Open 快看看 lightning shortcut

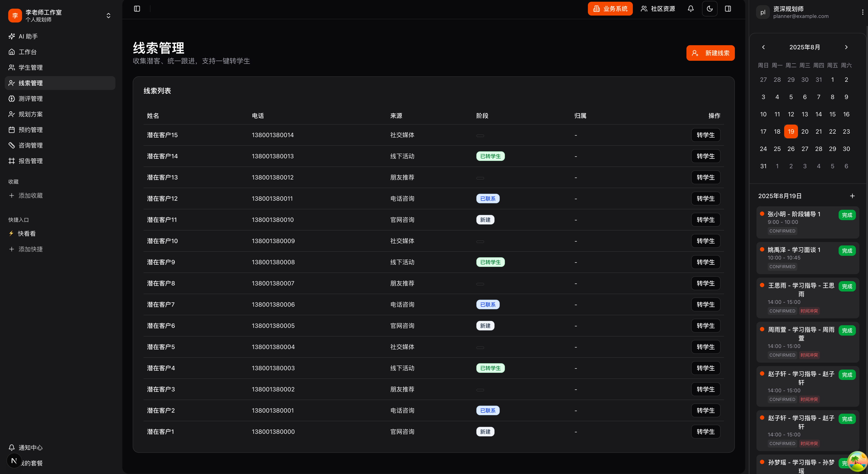tap(26, 234)
